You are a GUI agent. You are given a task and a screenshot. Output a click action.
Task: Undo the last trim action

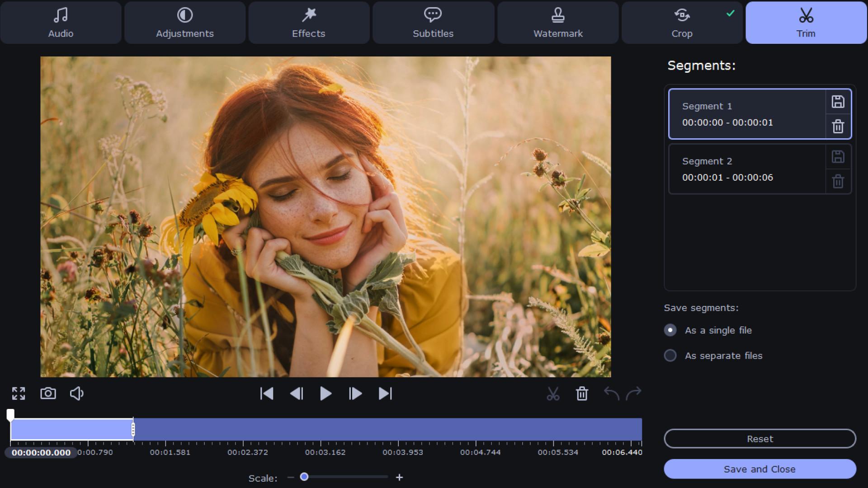coord(612,394)
